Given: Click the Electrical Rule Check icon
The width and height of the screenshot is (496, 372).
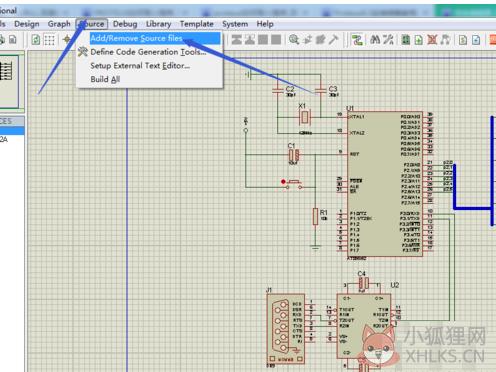Looking at the screenshot, I should tap(476, 40).
